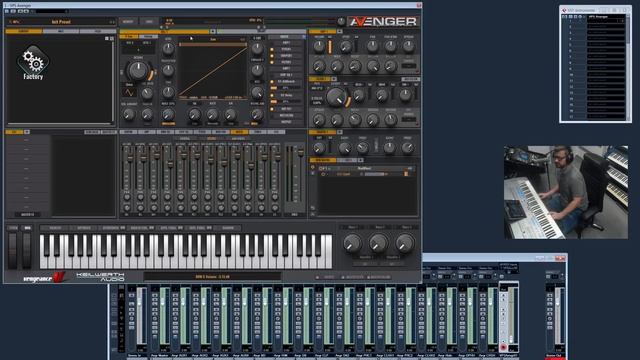Click the middle macro knob right of keyboard

[379, 243]
